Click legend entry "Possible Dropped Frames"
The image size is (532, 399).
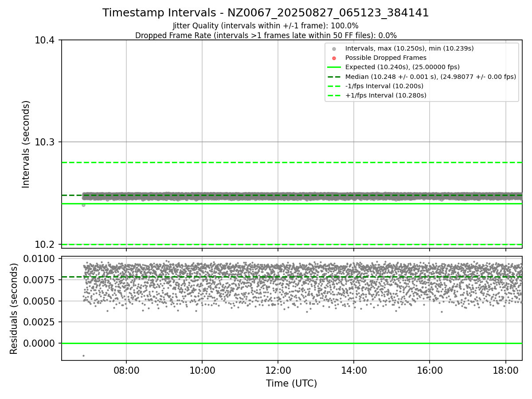386,58
